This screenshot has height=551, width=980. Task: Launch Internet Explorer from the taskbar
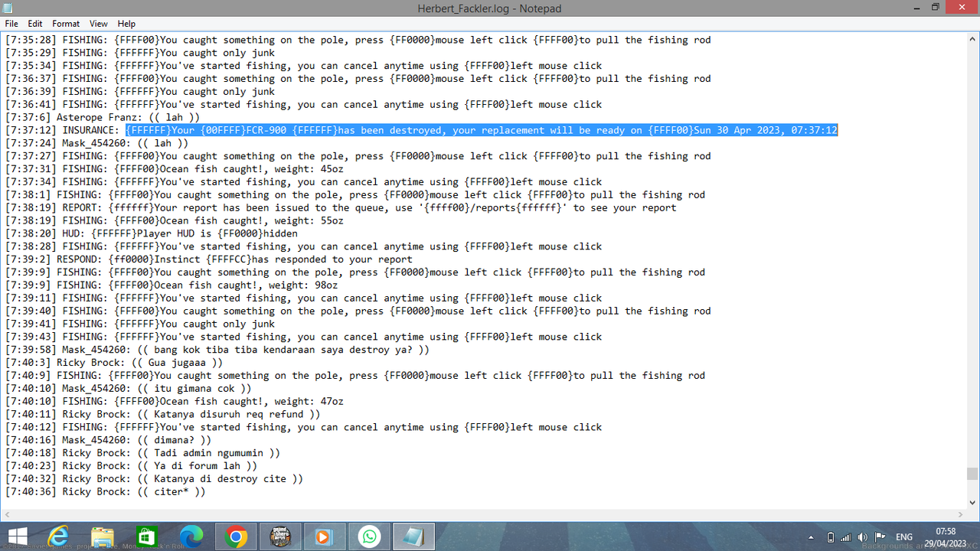tap(59, 536)
